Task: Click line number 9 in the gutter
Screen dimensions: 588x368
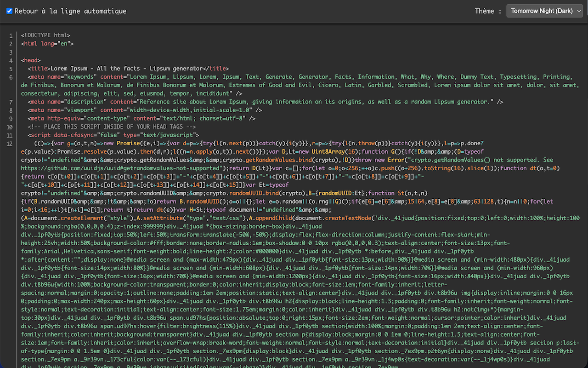Action: coord(11,118)
